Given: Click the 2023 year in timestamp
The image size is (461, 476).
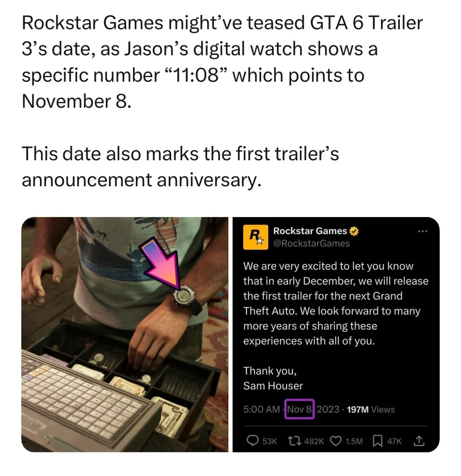Looking at the screenshot, I should point(328,409).
